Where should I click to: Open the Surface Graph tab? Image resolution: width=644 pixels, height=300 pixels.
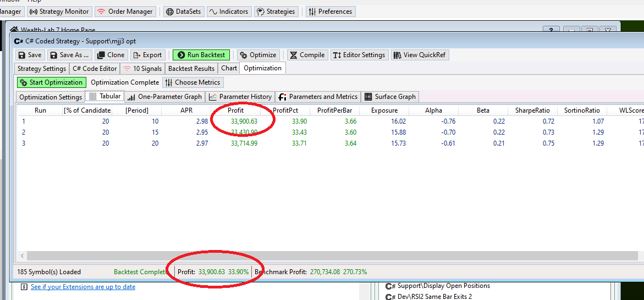(x=390, y=97)
